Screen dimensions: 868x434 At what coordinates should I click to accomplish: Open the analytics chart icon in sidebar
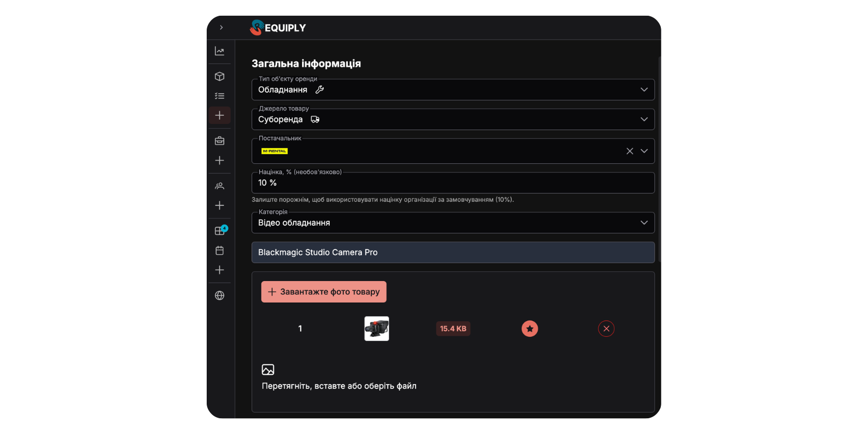(x=220, y=51)
